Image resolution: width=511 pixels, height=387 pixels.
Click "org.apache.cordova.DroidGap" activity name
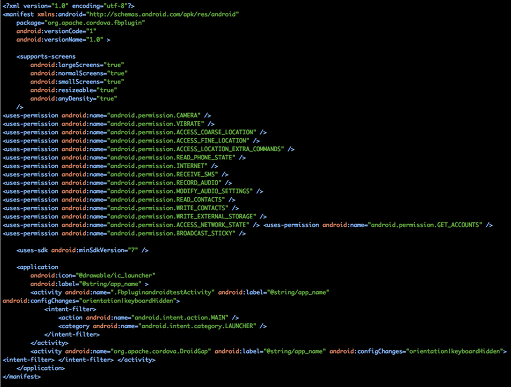click(x=161, y=351)
